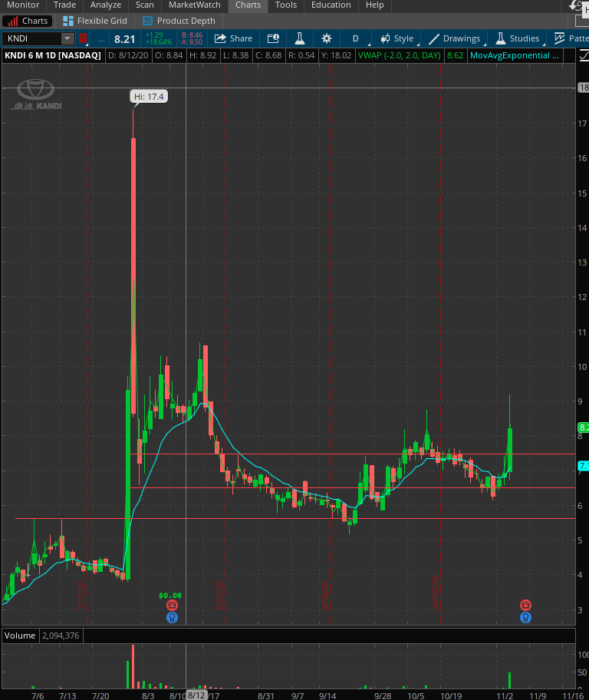Viewport: 589px width, 700px height.
Task: Click the red symbol link clip icon
Action: pyautogui.click(x=83, y=39)
